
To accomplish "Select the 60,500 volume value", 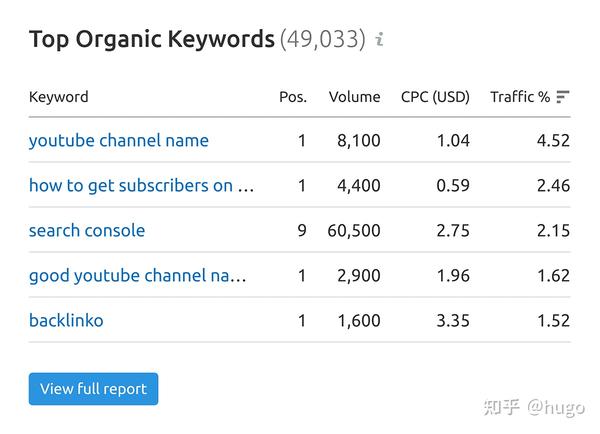I will pos(354,230).
